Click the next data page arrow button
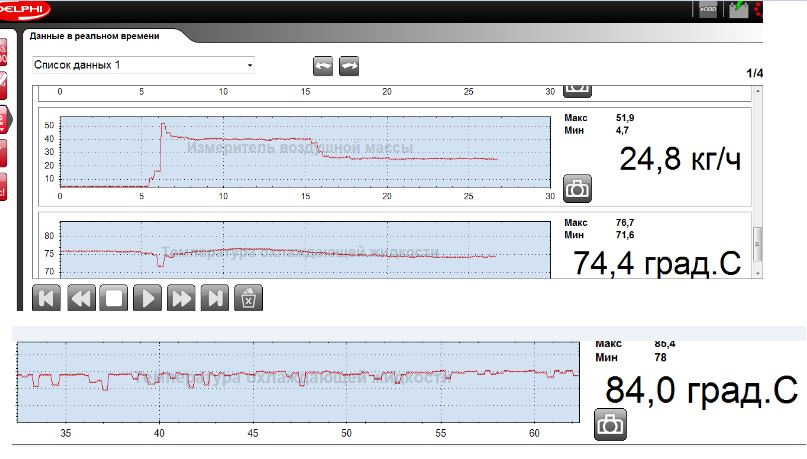Image resolution: width=807 pixels, height=459 pixels. pos(349,66)
